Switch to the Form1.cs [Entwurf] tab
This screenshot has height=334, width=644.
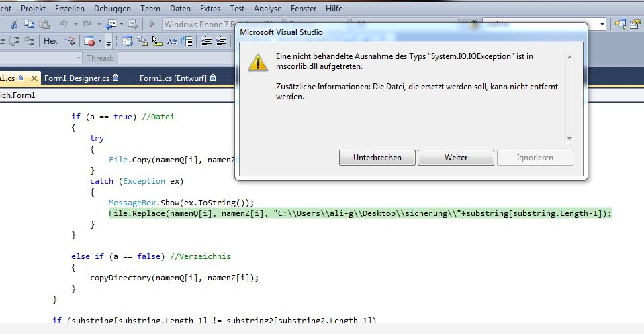tap(177, 78)
